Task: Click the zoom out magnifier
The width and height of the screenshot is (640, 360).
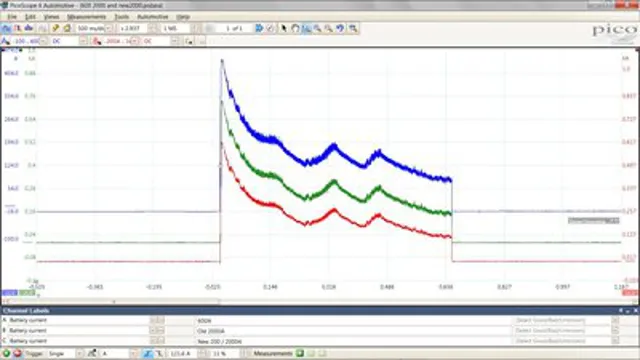Action: [328, 28]
